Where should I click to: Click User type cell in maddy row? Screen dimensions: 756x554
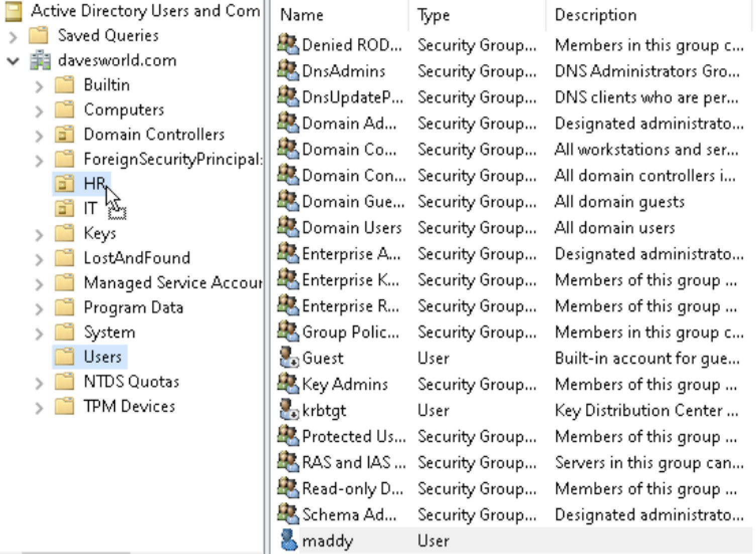(x=433, y=541)
